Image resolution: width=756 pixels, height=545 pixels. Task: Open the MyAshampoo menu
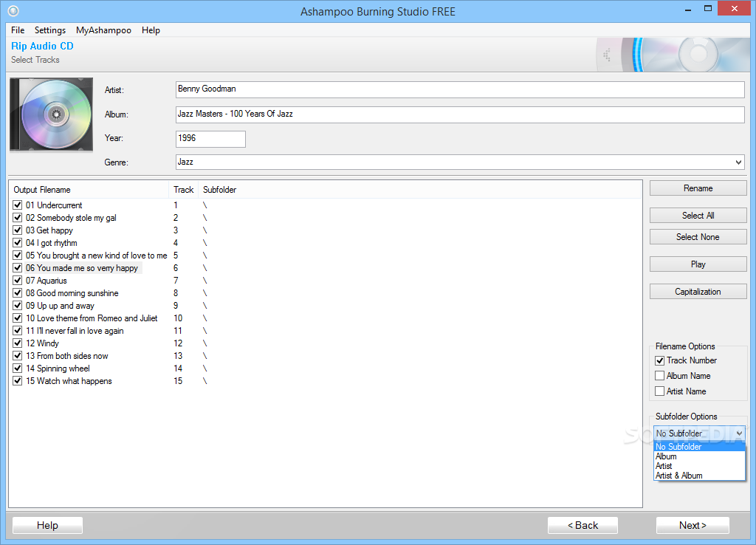[103, 30]
